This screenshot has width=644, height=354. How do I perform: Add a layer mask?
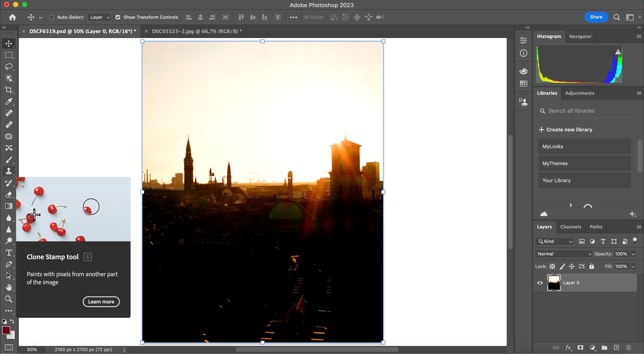tap(580, 348)
